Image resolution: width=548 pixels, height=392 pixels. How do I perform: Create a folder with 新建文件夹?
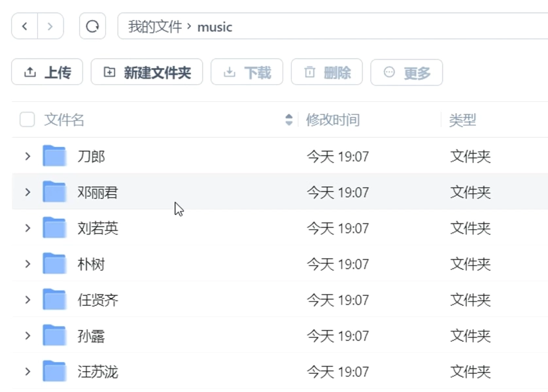pyautogui.click(x=146, y=72)
